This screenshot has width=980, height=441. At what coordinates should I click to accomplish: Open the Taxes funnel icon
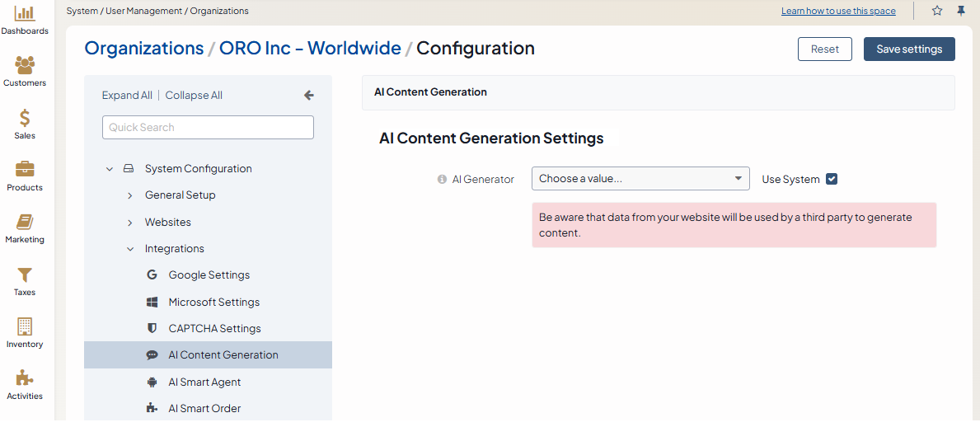[25, 274]
